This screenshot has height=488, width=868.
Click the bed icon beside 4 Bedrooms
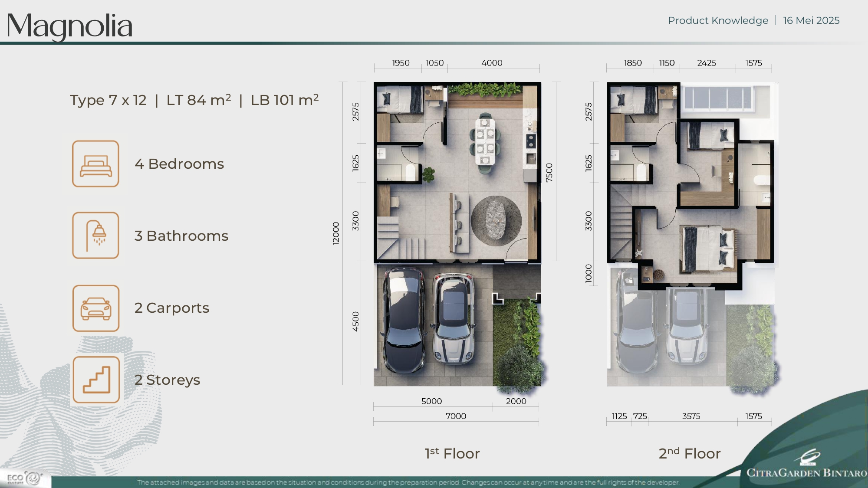point(95,164)
